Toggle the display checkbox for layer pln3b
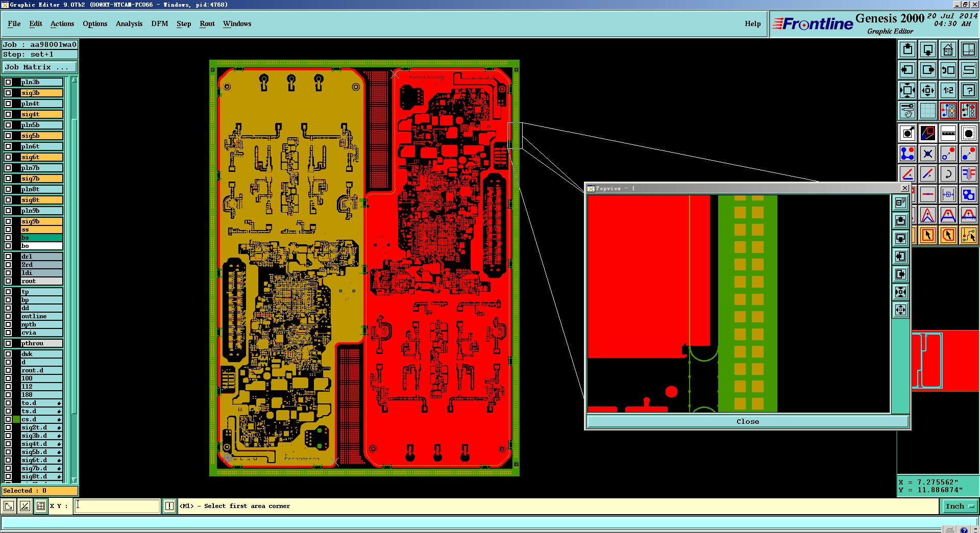The image size is (980, 533). 8,82
